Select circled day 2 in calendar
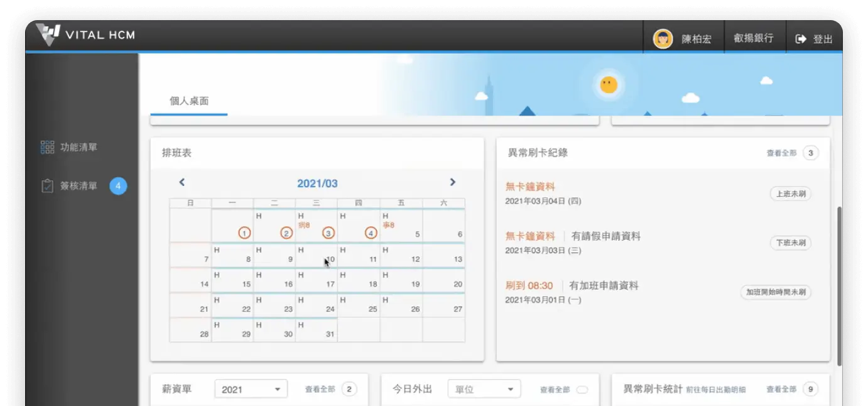 (x=286, y=233)
